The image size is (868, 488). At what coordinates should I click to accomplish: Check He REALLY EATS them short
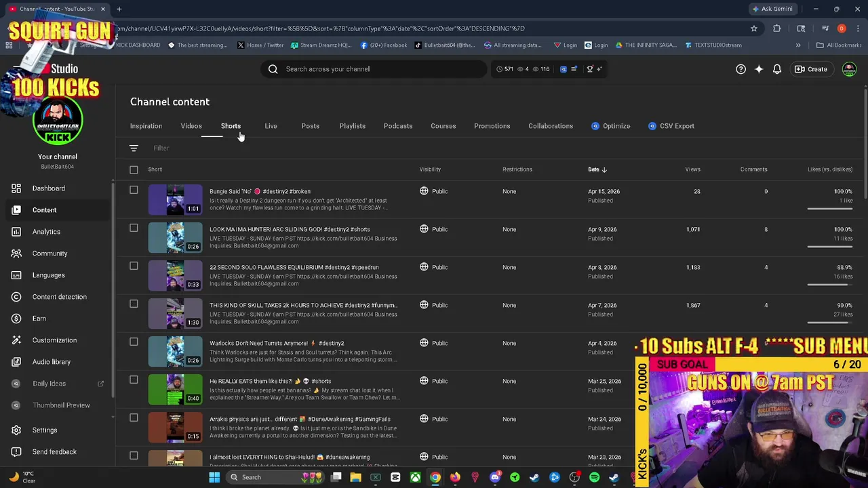pyautogui.click(x=134, y=380)
